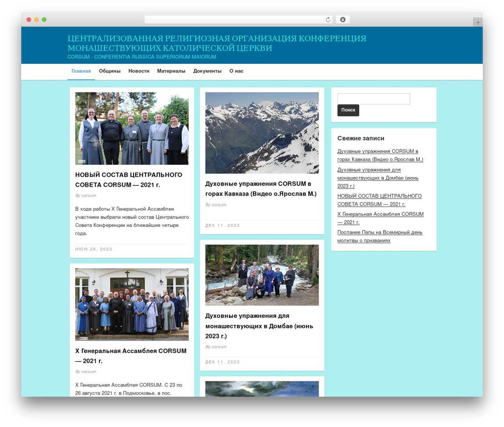Reload the page with the refresh icon

coord(328,20)
